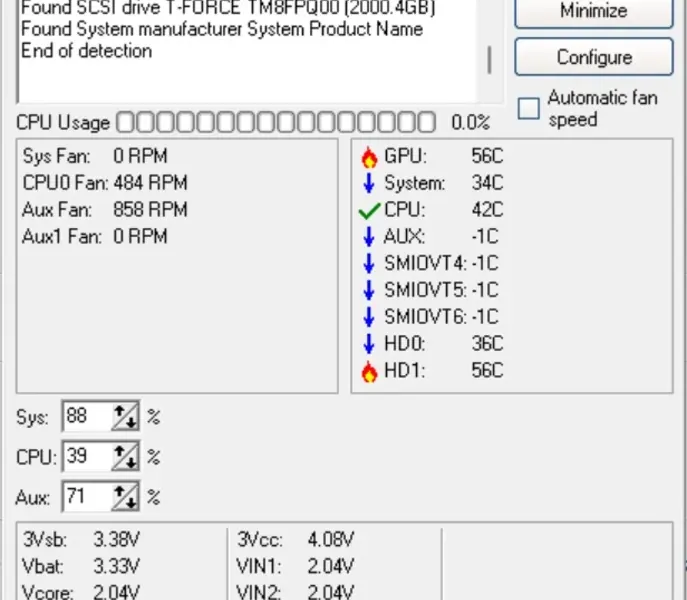687x600 pixels.
Task: Click the Minimize button
Action: pyautogui.click(x=594, y=11)
